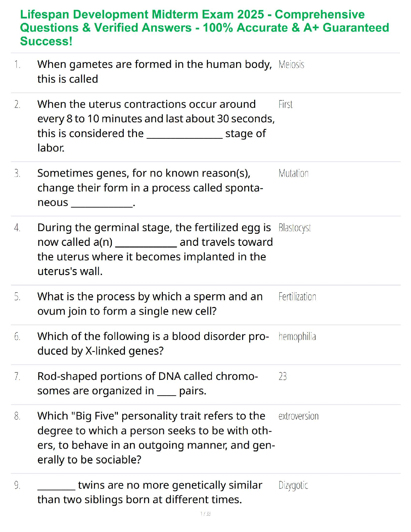The image size is (411, 532).
Task: Click the blank line in the labor stage question
Action: tap(185, 136)
